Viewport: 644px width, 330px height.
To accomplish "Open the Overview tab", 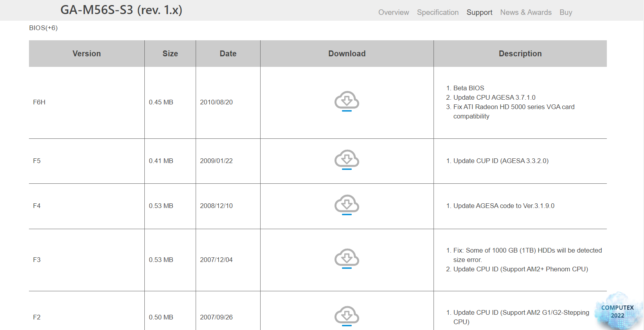I will (x=394, y=13).
